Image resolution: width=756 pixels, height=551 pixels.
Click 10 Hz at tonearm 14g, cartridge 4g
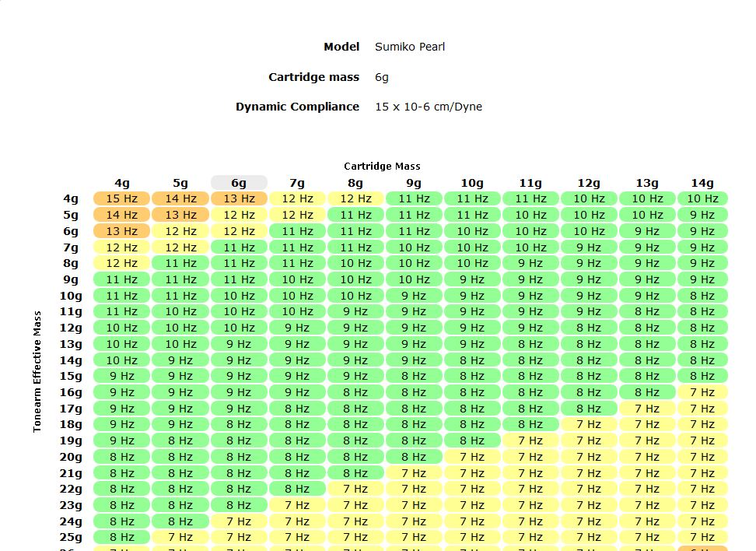pos(122,360)
